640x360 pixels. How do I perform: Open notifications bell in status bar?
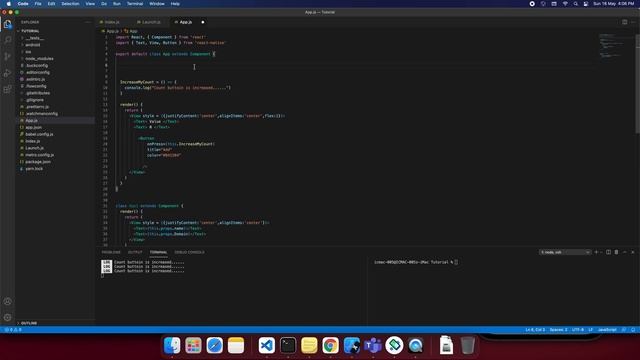pyautogui.click(x=633, y=330)
